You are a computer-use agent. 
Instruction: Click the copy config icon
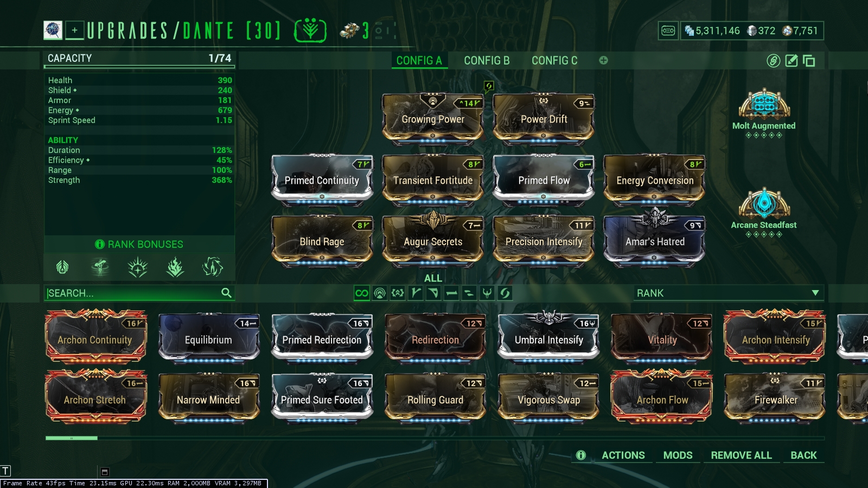[809, 61]
